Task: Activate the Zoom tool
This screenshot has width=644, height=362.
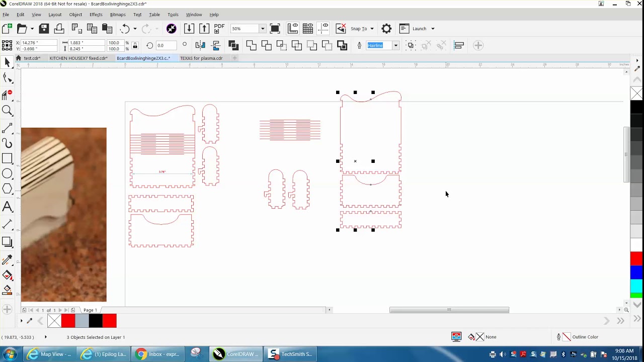Action: pos(7,111)
